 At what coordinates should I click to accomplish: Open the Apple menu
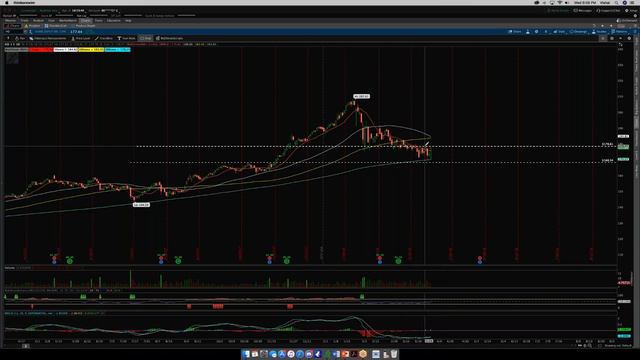tap(7, 2)
